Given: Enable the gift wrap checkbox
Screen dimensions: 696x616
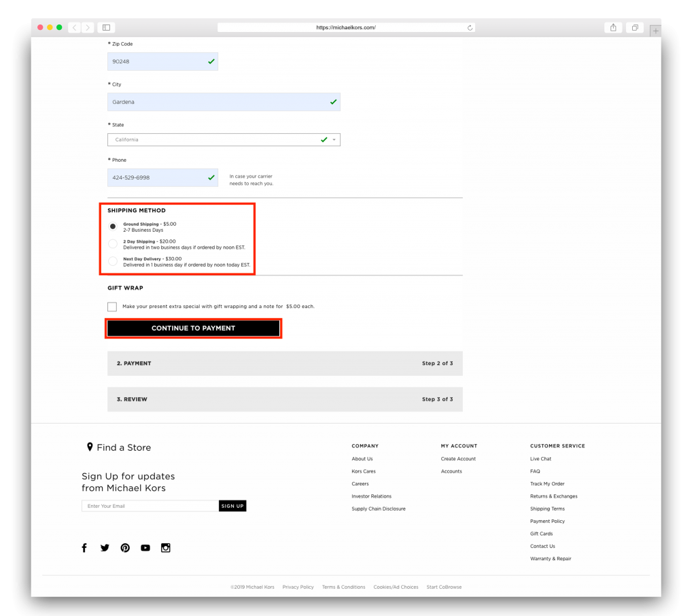Looking at the screenshot, I should click(112, 307).
